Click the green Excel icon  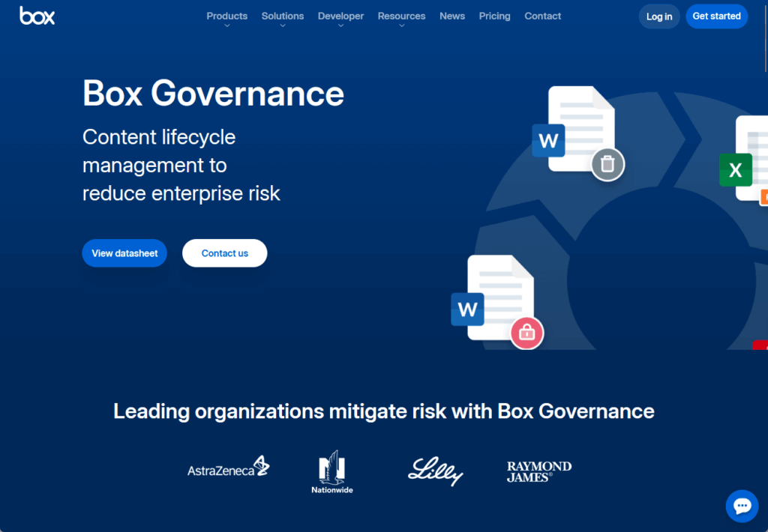(x=736, y=170)
